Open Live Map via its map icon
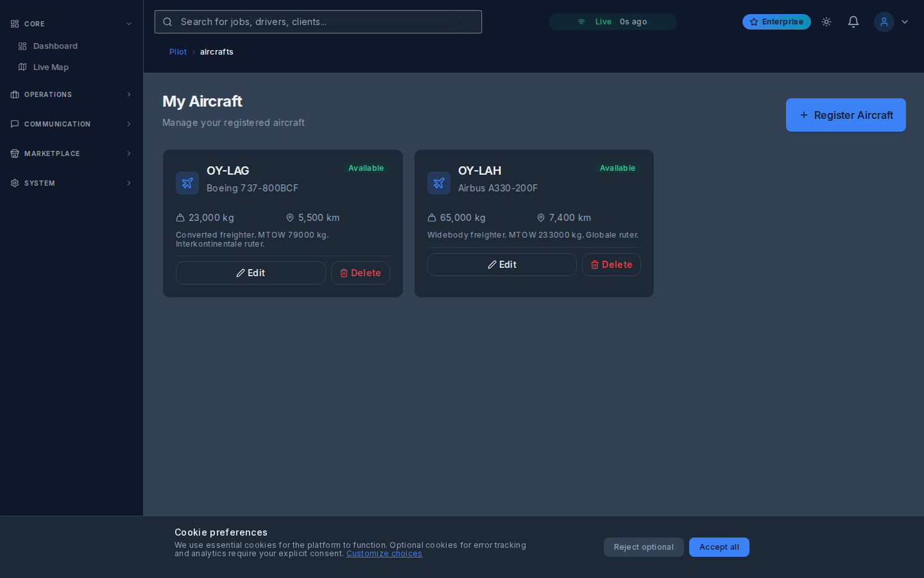Viewport: 924px width, 578px height. coord(22,67)
